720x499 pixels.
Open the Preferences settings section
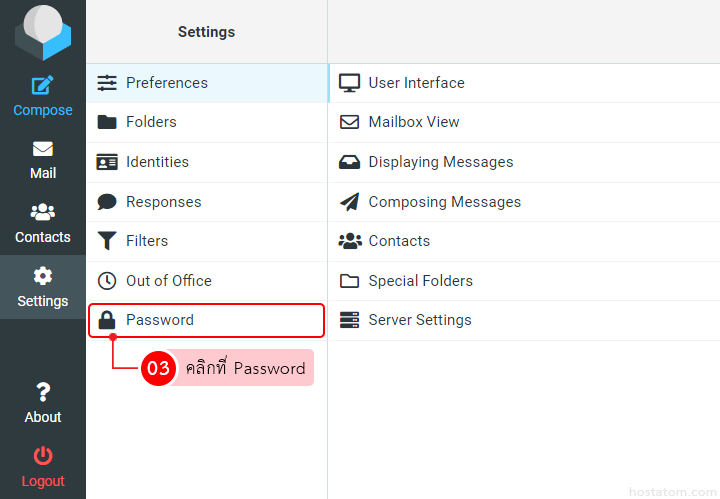pos(166,83)
